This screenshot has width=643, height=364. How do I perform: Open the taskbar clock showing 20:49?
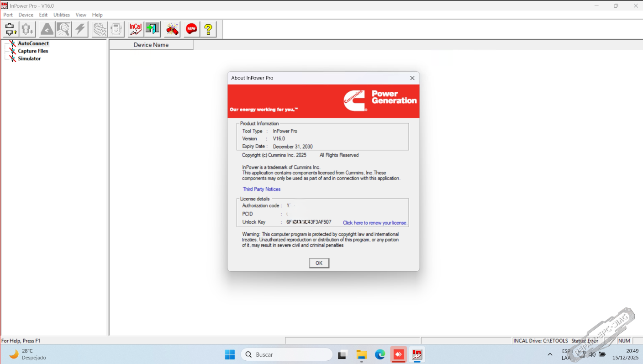(x=626, y=354)
